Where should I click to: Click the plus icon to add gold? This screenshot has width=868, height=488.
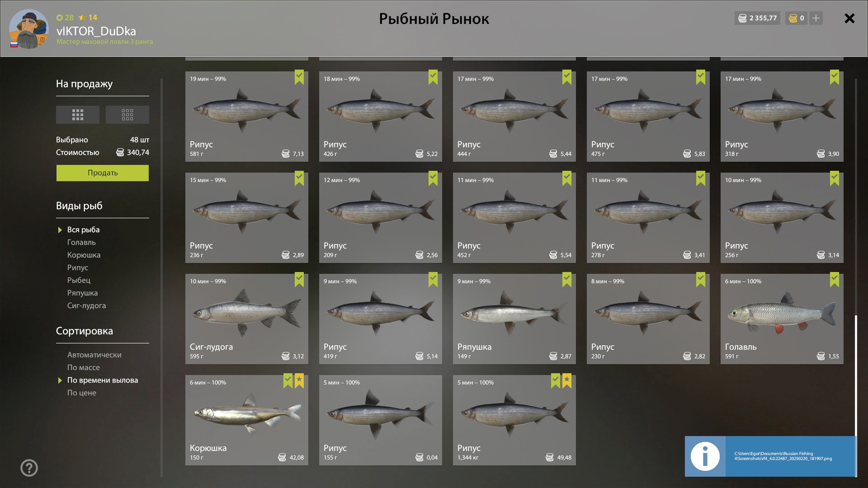pos(816,18)
